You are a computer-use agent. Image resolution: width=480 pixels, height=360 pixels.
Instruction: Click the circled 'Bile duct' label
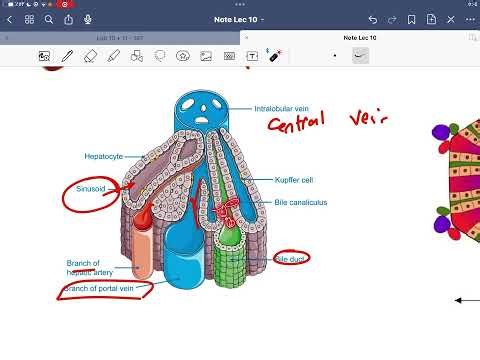pos(290,259)
